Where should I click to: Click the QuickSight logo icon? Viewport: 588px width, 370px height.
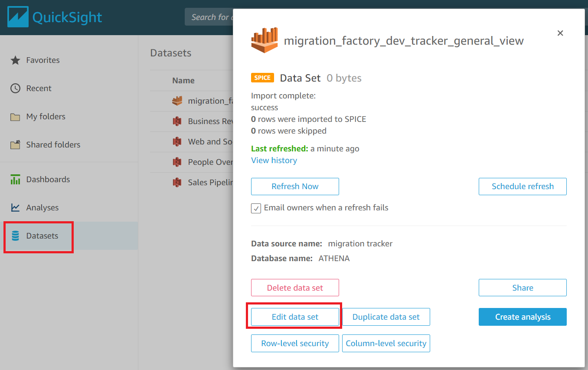[18, 17]
